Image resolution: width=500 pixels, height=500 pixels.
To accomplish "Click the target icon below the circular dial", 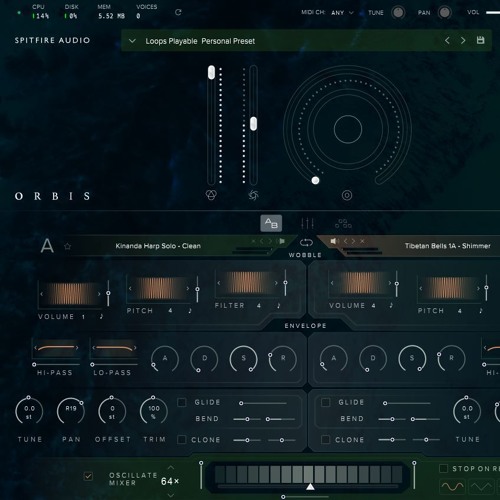I will 347,195.
